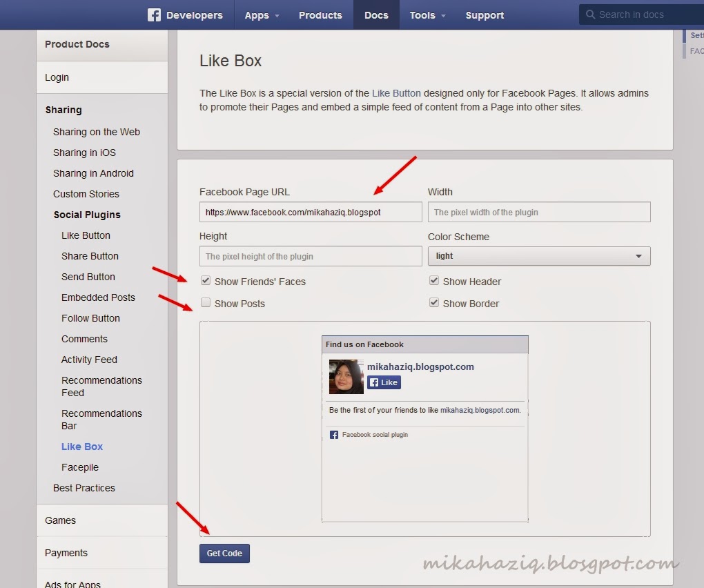Open Social Plugins section
Image resolution: width=704 pixels, height=588 pixels.
pyautogui.click(x=87, y=215)
